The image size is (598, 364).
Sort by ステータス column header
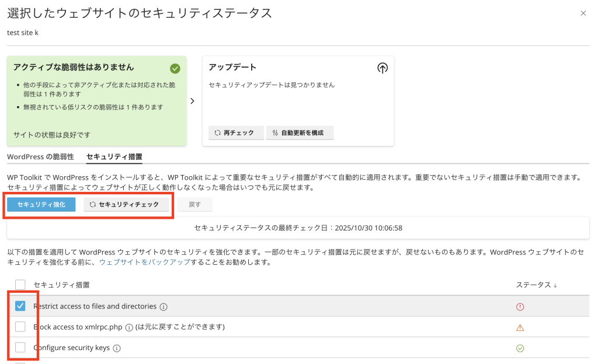536,285
